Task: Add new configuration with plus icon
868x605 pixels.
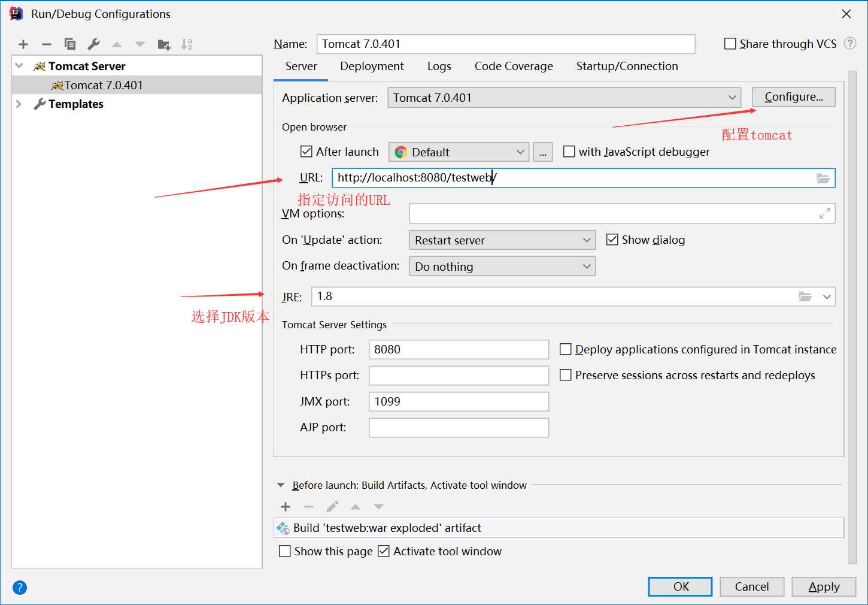Action: pos(23,44)
